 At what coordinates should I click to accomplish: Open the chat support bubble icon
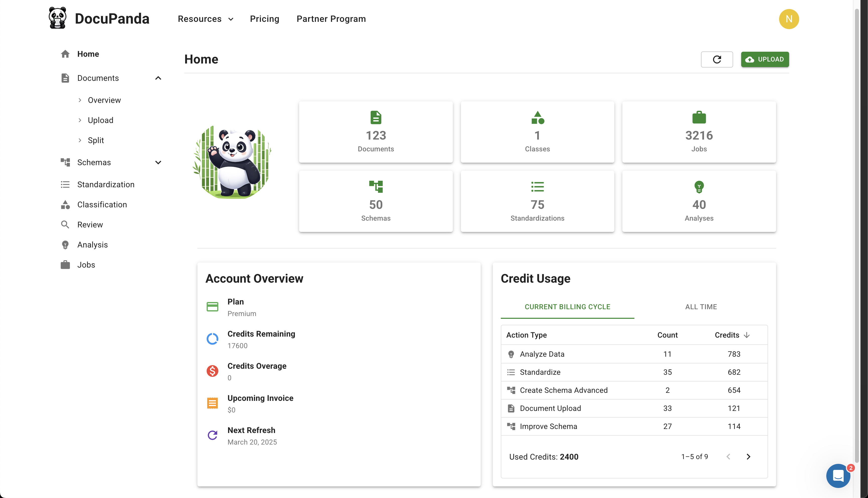pos(838,475)
